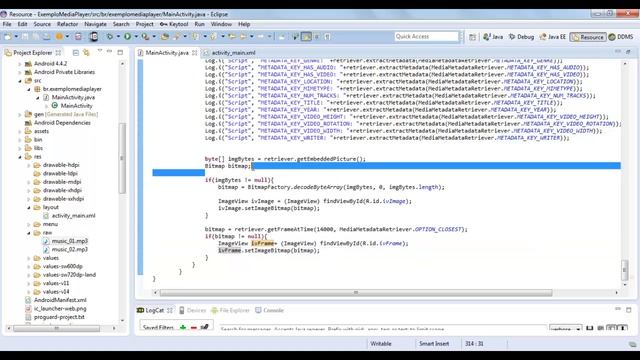The image size is (640, 360).
Task: Open the Window menu
Action: click(221, 24)
